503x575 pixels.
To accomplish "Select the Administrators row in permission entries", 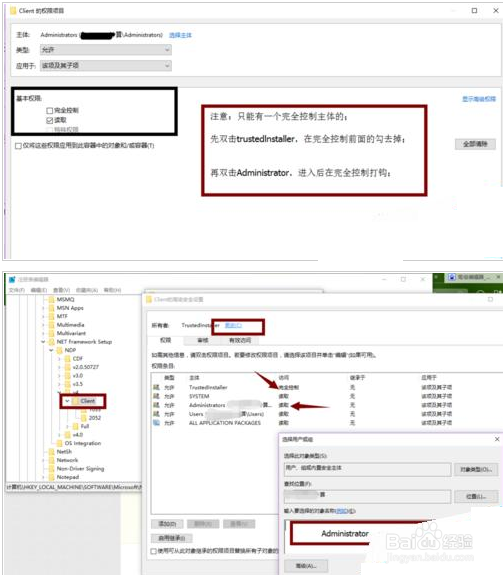I will [x=302, y=405].
